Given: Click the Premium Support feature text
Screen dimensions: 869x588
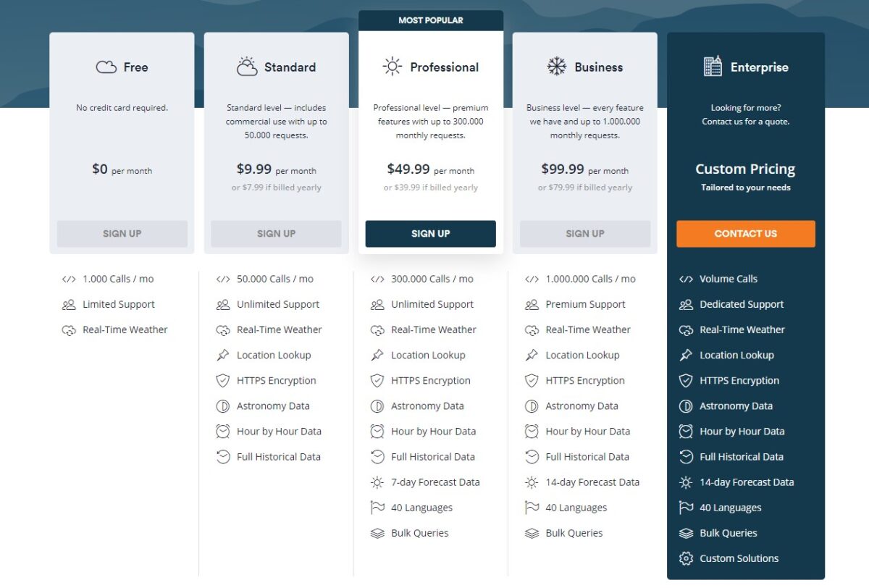Looking at the screenshot, I should point(585,305).
